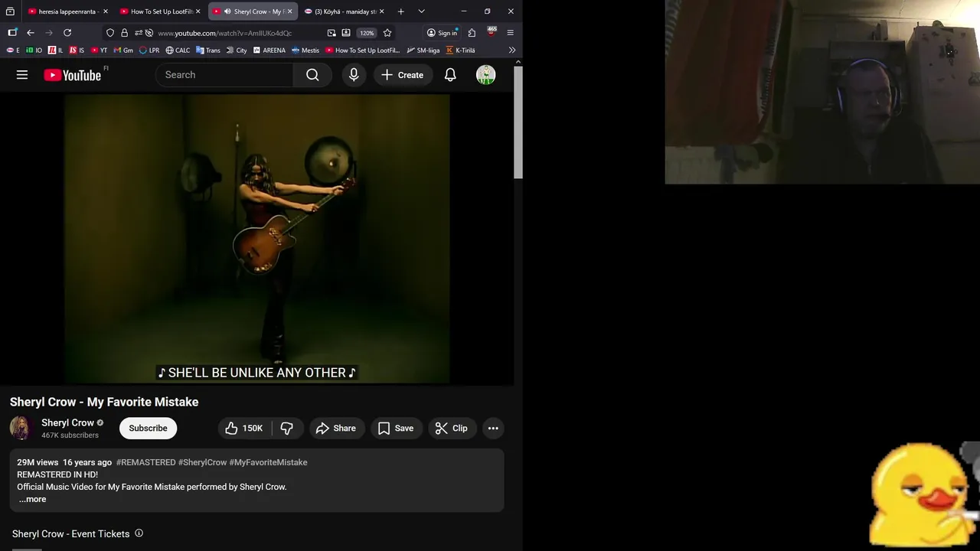Click the page vertical scrollbar thumb

pyautogui.click(x=518, y=122)
